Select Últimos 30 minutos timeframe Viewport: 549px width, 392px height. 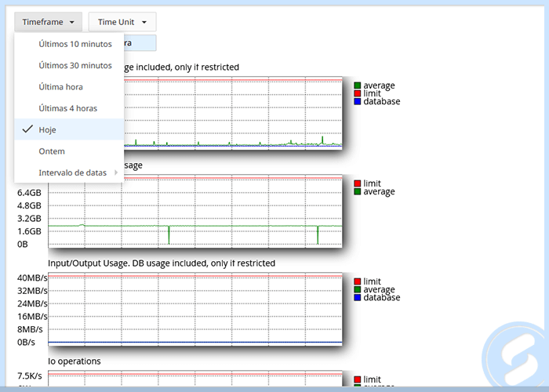click(69, 65)
